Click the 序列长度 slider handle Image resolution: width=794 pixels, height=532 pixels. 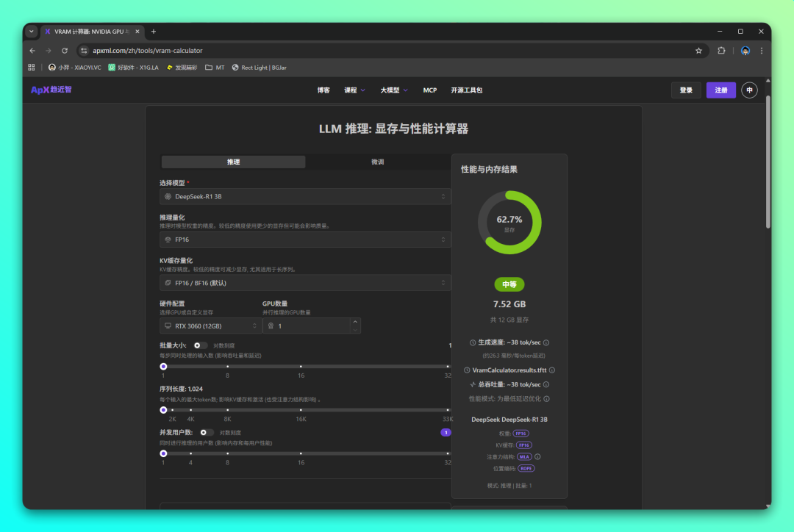point(163,410)
